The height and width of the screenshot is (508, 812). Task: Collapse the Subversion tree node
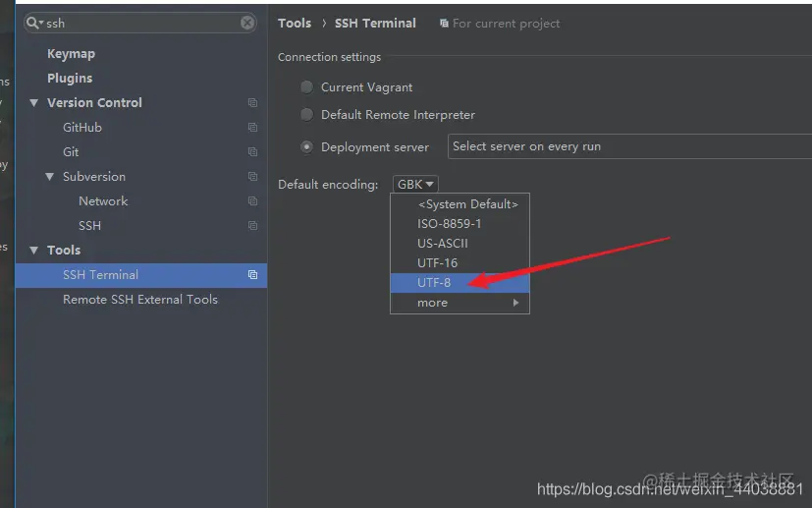(50, 177)
